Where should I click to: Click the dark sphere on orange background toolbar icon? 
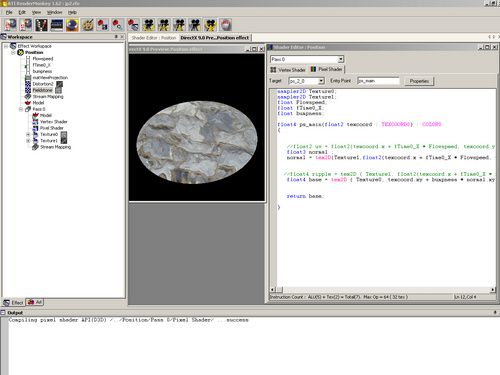click(x=72, y=25)
